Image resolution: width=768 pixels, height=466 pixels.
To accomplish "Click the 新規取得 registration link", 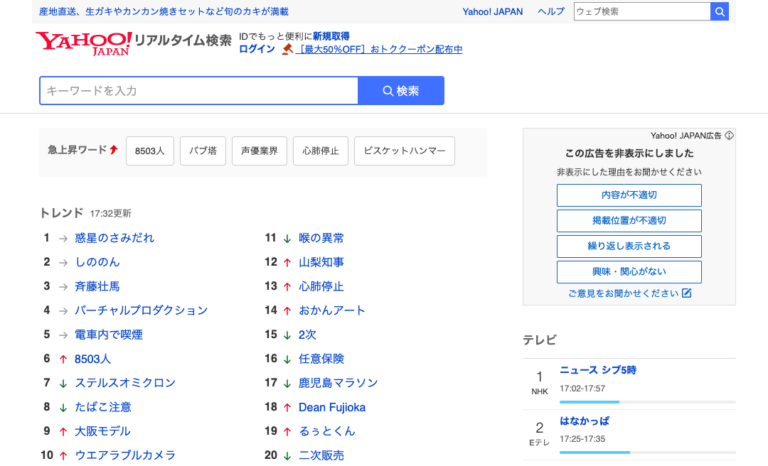I will click(x=331, y=36).
